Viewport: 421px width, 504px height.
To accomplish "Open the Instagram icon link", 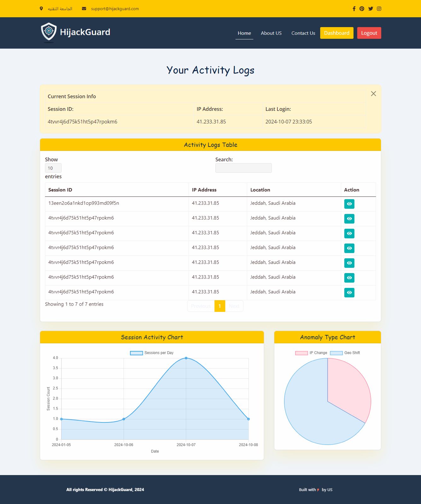I will pyautogui.click(x=379, y=9).
